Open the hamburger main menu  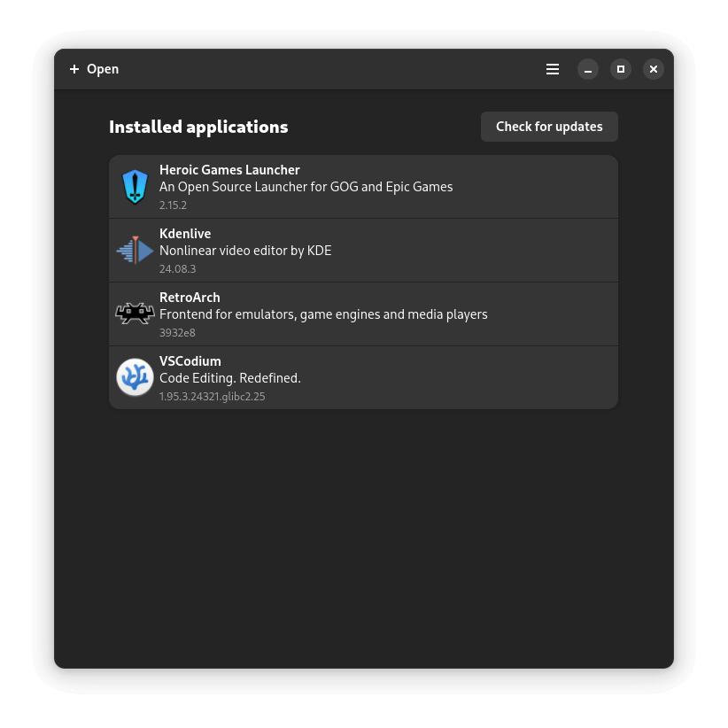pyautogui.click(x=553, y=69)
